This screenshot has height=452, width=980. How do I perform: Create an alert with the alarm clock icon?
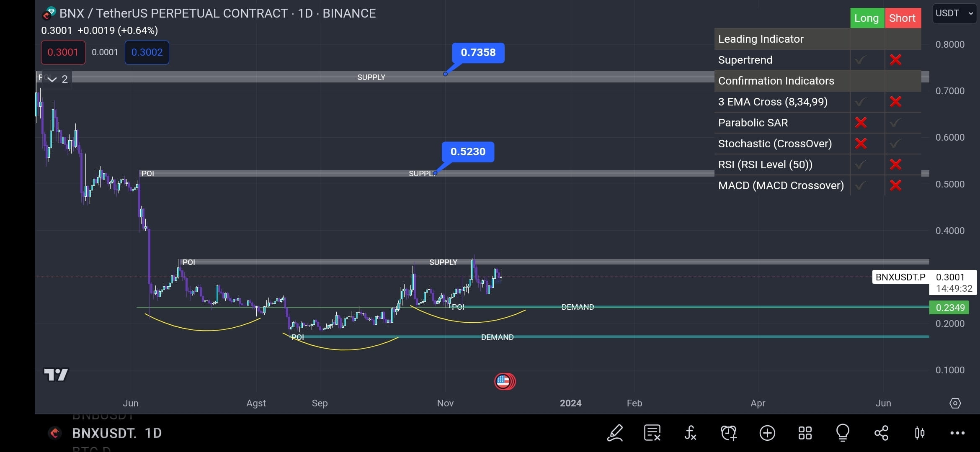729,433
